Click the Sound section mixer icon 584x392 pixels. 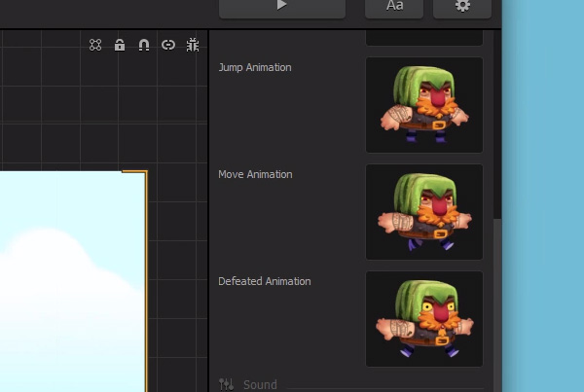click(x=226, y=384)
